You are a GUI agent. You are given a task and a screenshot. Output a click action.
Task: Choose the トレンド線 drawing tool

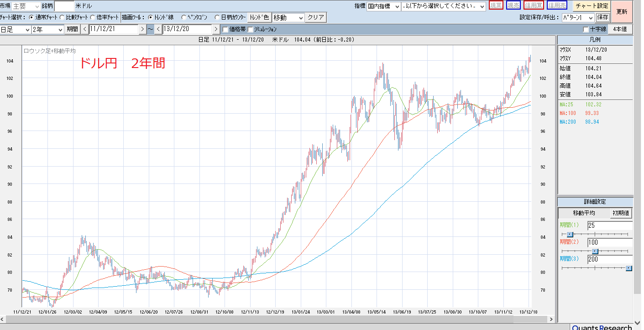pos(151,18)
